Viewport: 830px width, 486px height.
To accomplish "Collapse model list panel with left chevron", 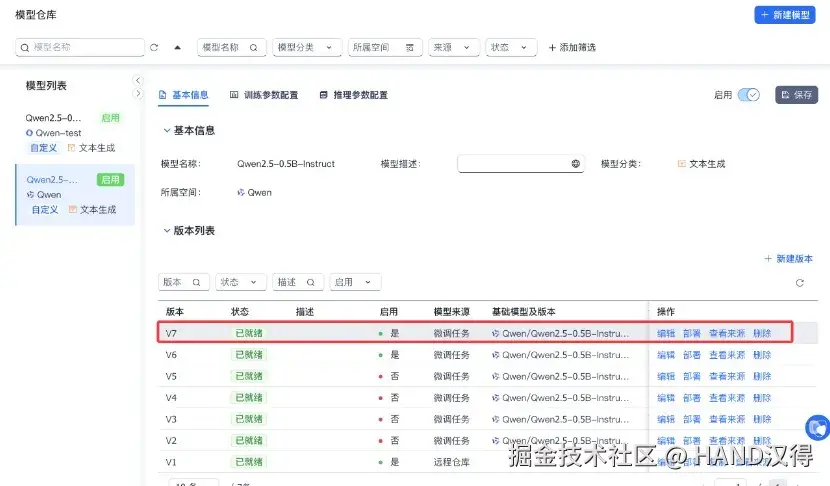I will tap(138, 80).
